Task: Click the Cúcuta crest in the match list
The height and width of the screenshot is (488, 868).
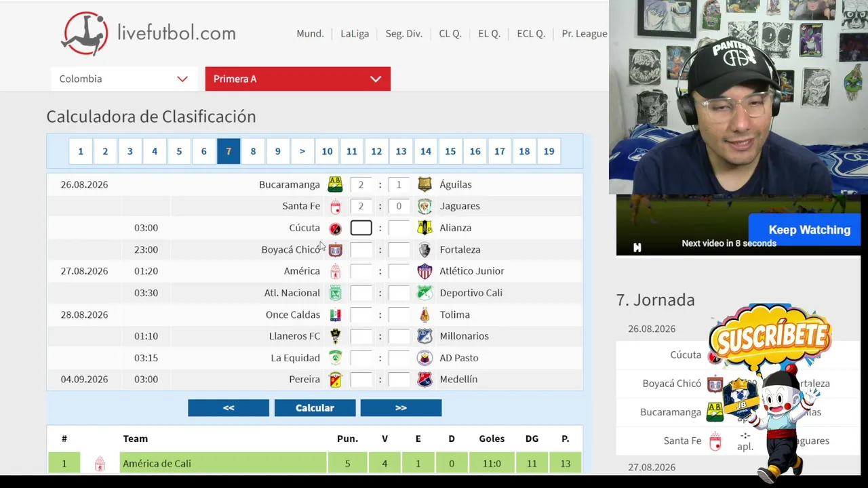Action: [335, 228]
